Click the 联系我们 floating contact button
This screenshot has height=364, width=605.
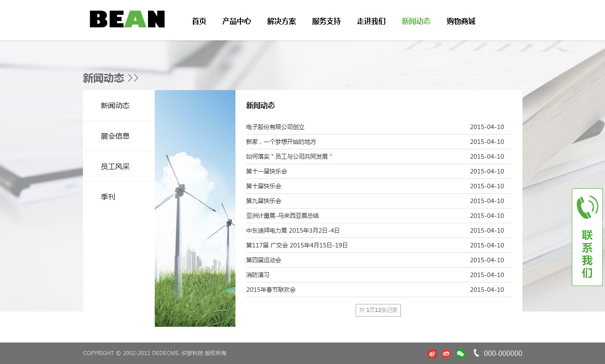tap(587, 254)
